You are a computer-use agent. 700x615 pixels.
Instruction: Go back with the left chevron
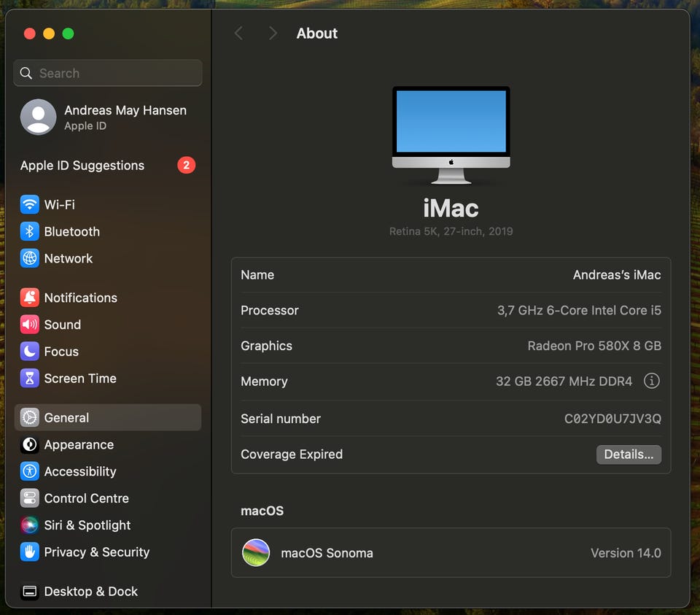[x=239, y=33]
